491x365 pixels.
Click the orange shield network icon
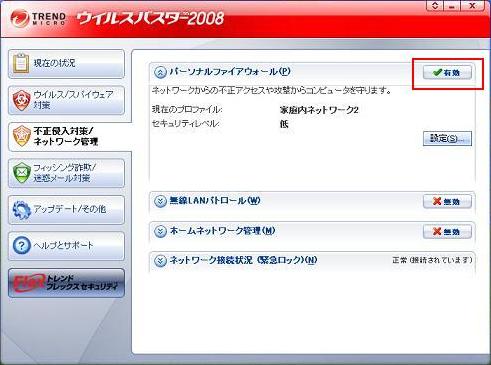pyautogui.click(x=22, y=136)
